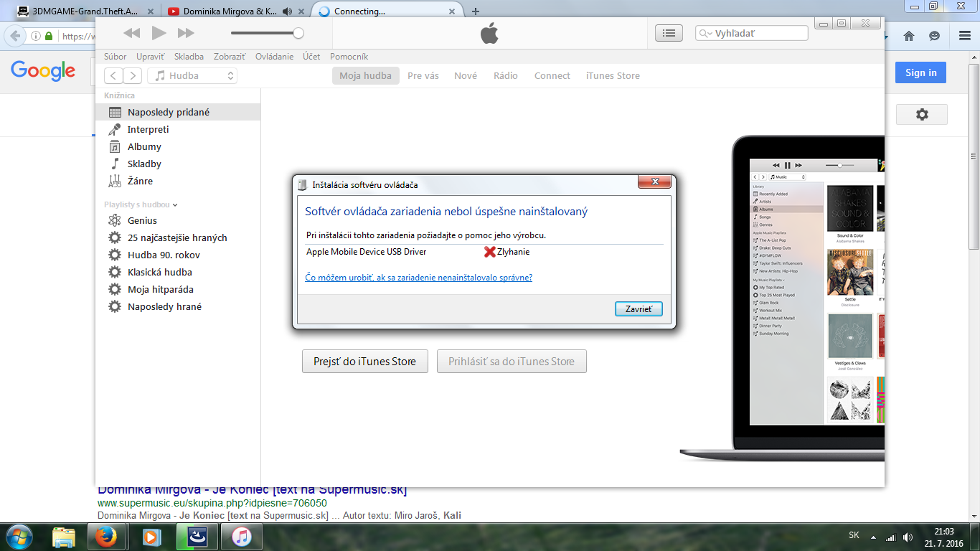This screenshot has width=980, height=551.
Task: Click the Genius atom icon in sidebar
Action: 115,220
